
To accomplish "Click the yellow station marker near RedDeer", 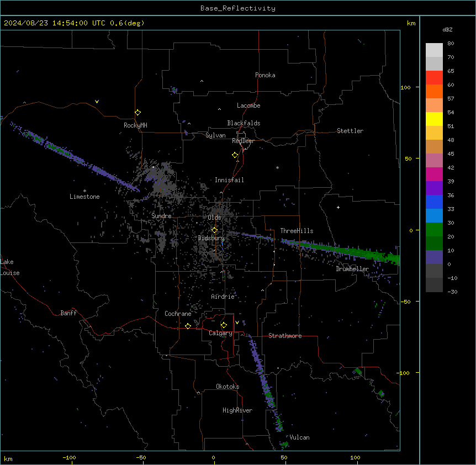I will (235, 155).
